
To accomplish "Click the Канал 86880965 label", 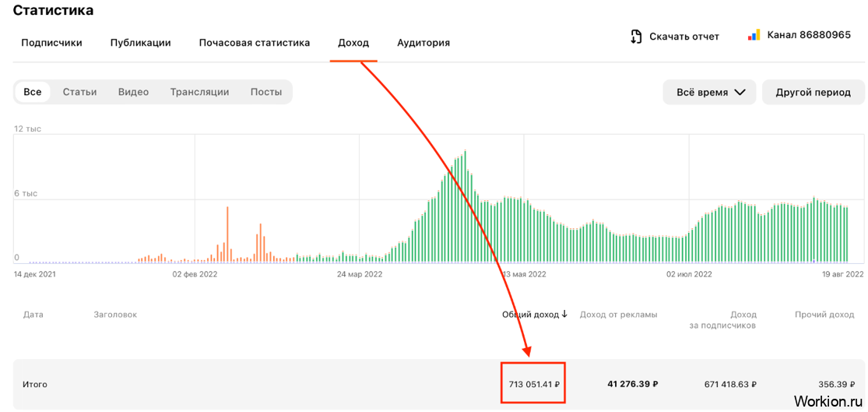I will 809,35.
